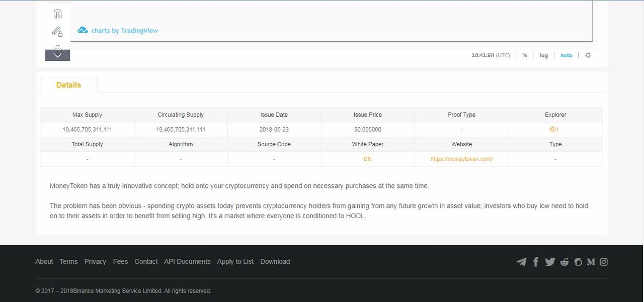The image size is (644, 302).
Task: Select the Proof Type header cell
Action: click(462, 115)
